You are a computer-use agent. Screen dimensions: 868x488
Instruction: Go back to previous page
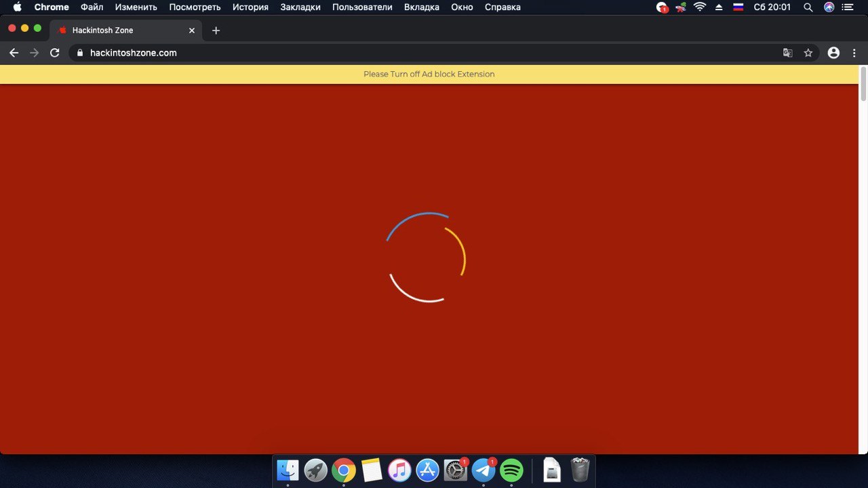(x=14, y=53)
